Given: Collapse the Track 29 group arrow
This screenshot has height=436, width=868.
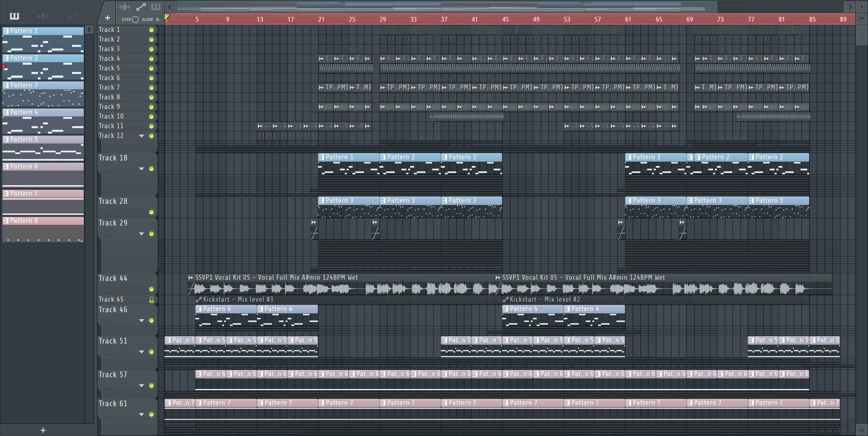Looking at the screenshot, I should coord(142,234).
